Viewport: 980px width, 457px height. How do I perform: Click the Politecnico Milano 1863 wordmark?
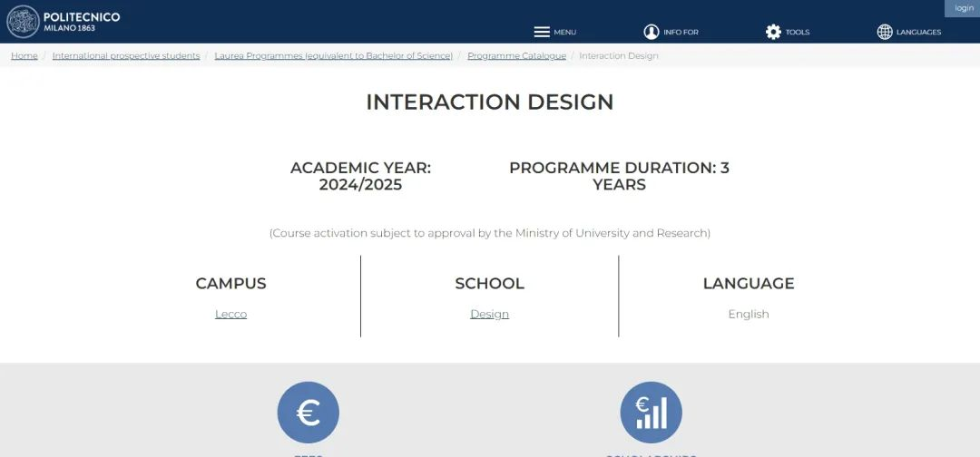82,22
